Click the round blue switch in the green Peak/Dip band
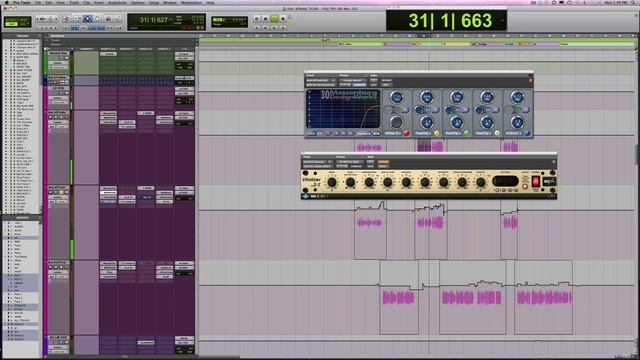 pos(449,109)
